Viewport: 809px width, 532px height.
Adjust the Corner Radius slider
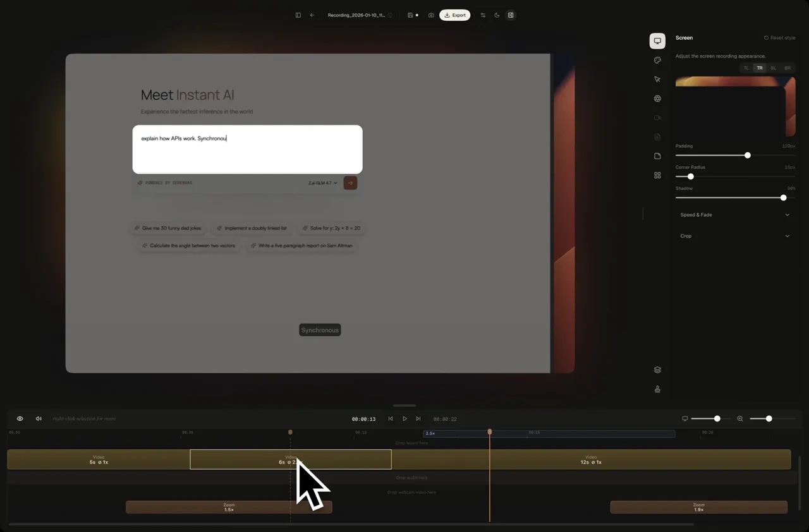tap(735, 177)
